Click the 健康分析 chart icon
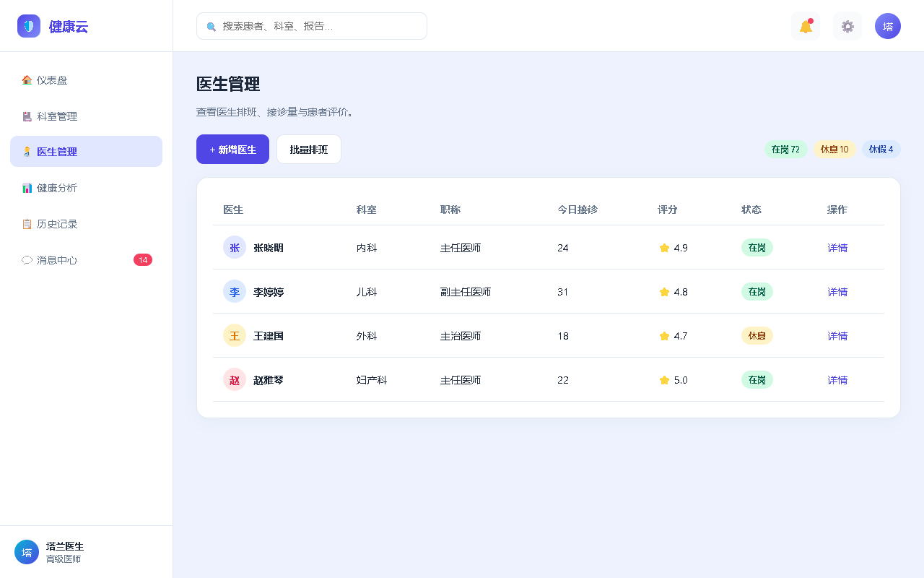Image resolution: width=924 pixels, height=578 pixels. pyautogui.click(x=27, y=188)
